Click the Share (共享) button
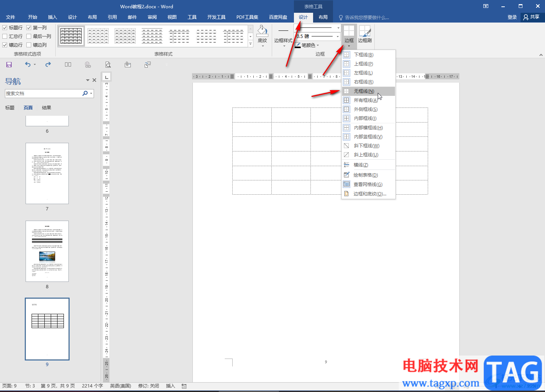The height and width of the screenshot is (392, 545). coord(531,17)
